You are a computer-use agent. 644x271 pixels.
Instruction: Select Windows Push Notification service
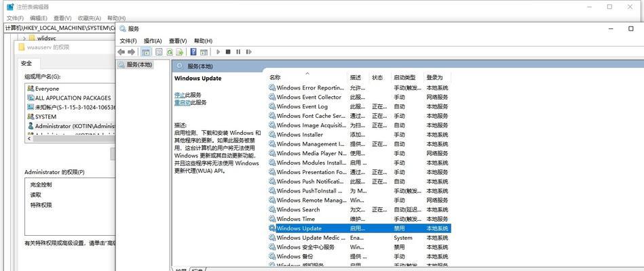tap(359, 182)
